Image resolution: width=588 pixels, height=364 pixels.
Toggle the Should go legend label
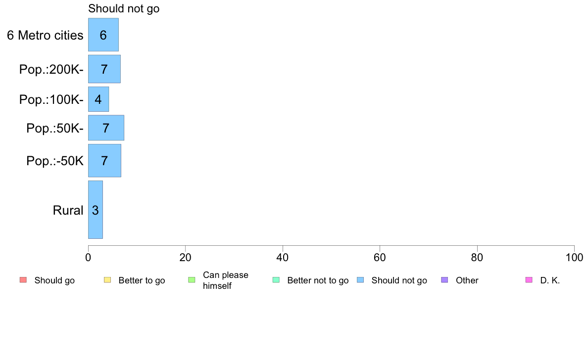point(54,280)
